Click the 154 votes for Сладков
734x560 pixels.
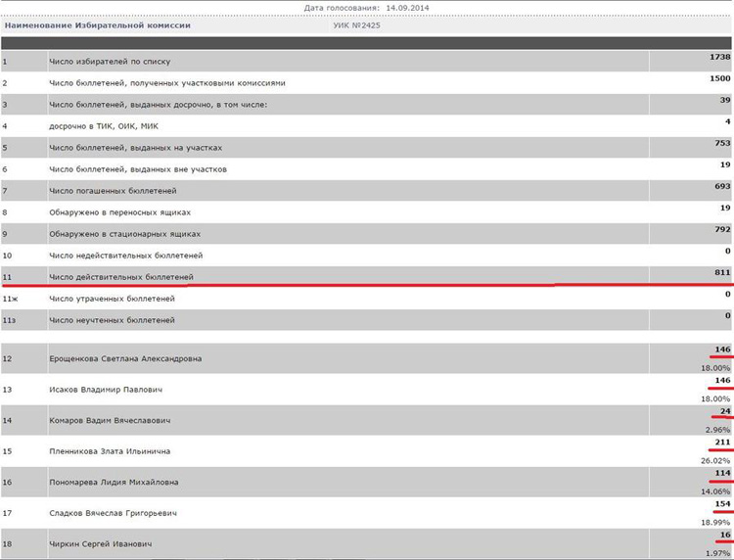[x=721, y=503]
